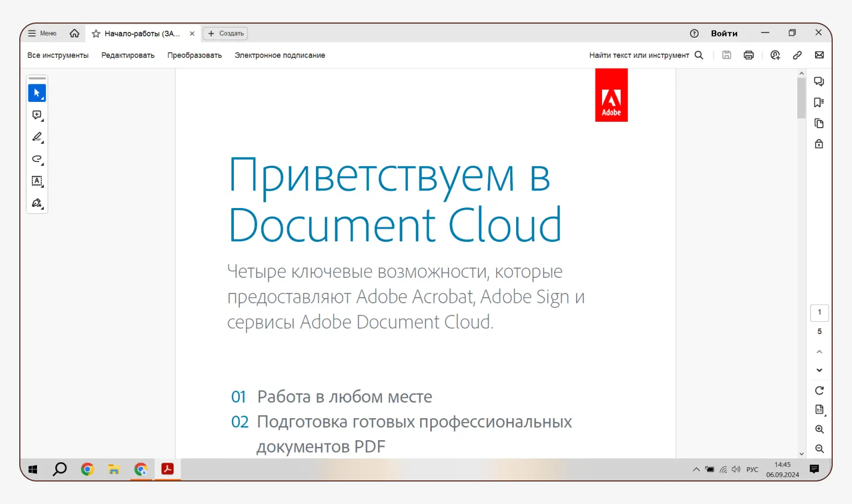Click the copy link icon
The height and width of the screenshot is (504, 852).
(797, 55)
